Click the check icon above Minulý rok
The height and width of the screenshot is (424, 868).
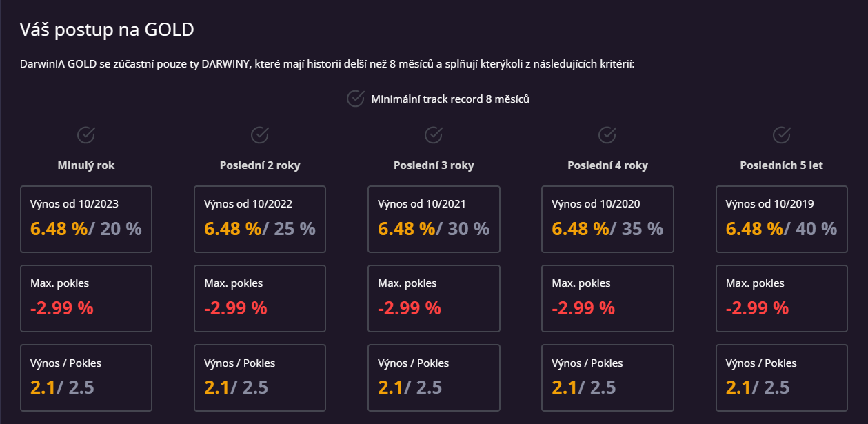(x=86, y=134)
